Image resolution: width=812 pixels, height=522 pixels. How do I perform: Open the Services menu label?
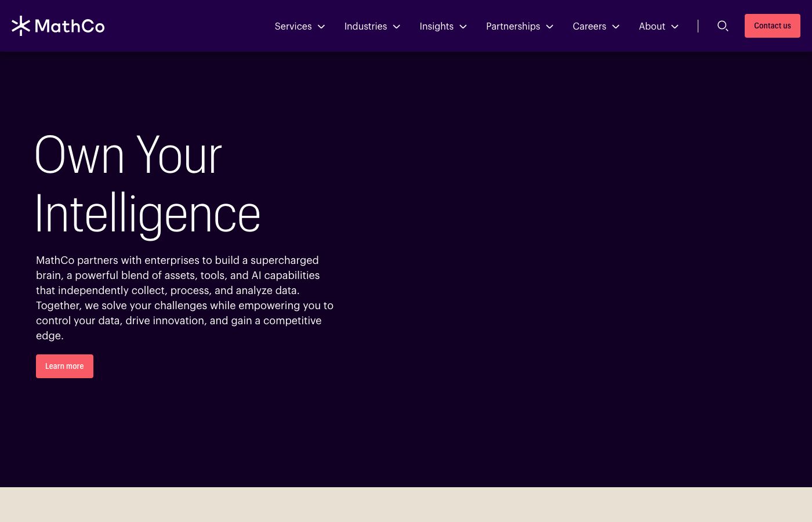[x=293, y=26]
